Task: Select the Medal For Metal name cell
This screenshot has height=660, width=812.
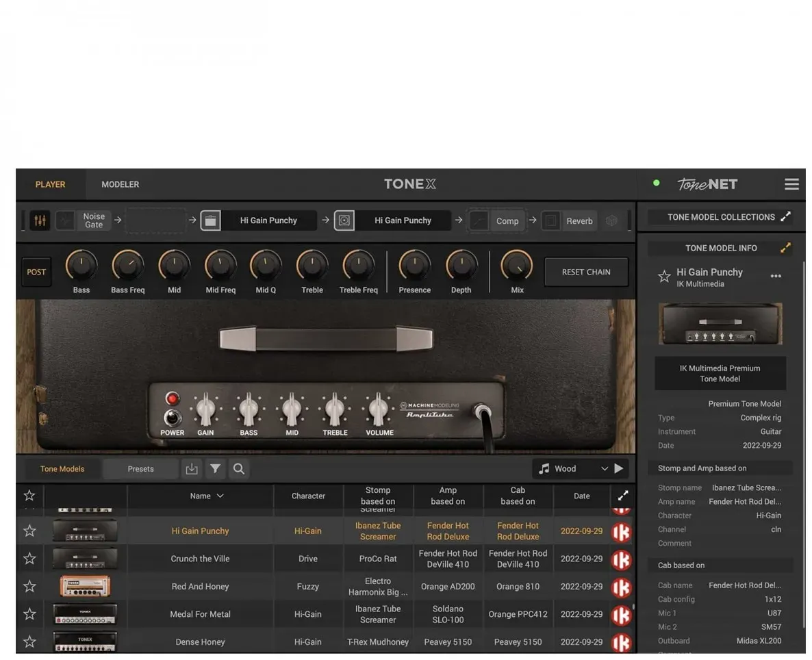Action: tap(201, 614)
